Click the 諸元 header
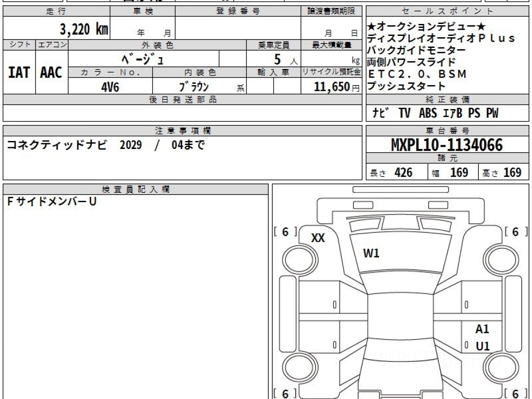This screenshot has width=532, height=399. point(447,159)
